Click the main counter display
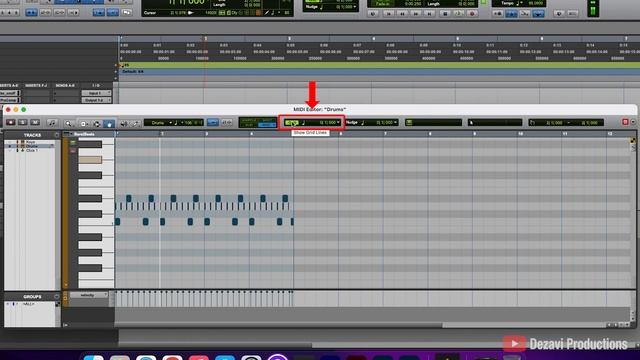Screen dimensions: 640x360 click(x=187, y=2)
